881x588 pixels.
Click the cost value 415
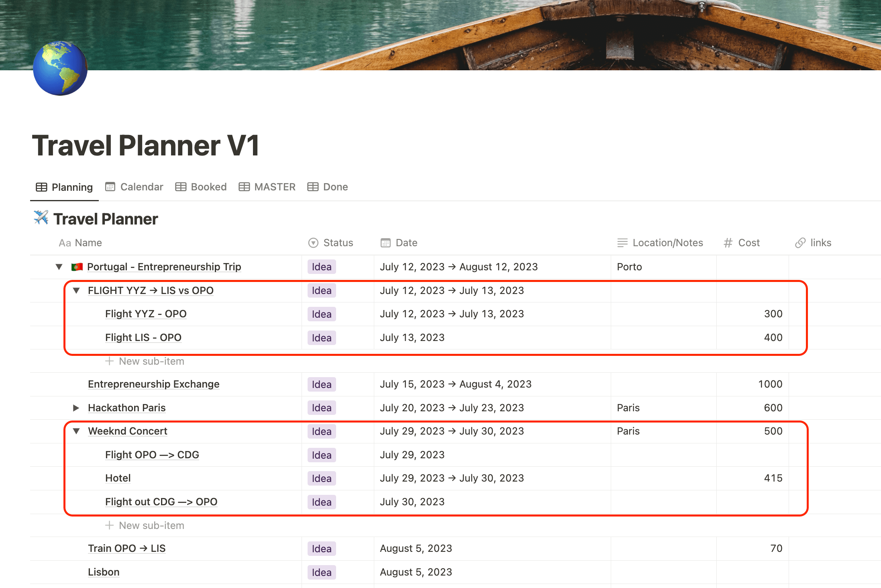[x=773, y=478]
